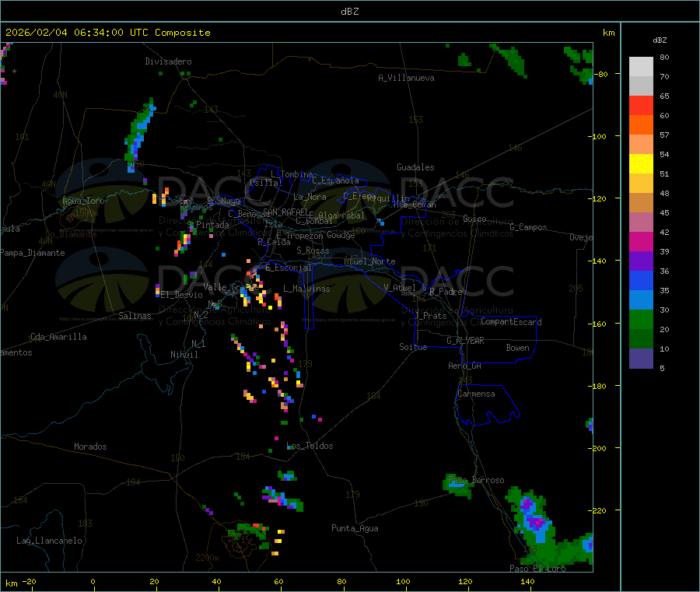The width and height of the screenshot is (700, 592).
Task: Click the 'Soitue' map label
Action: (413, 347)
